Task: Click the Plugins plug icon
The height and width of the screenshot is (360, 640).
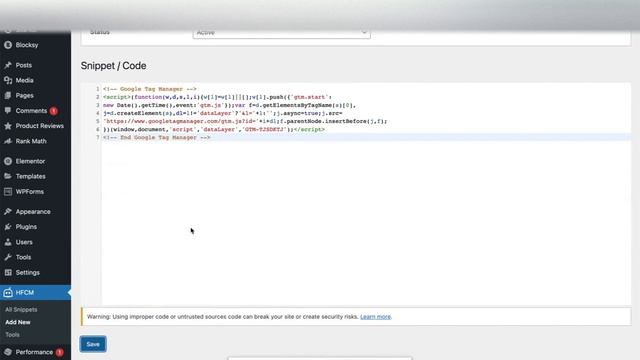Action: coord(8,227)
